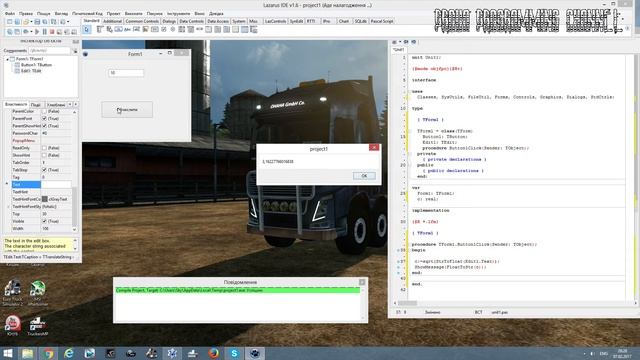640x360 pixels.
Task: Click the Windows Start button
Action: pos(7,353)
